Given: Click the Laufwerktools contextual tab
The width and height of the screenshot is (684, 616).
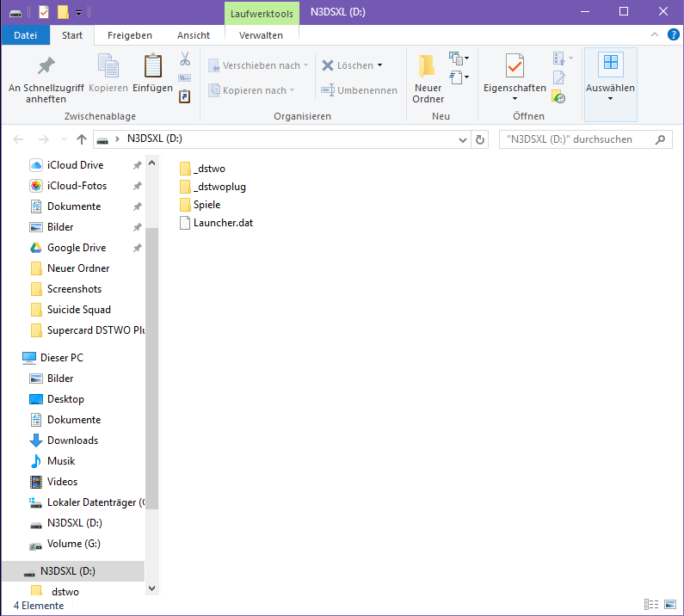Looking at the screenshot, I should click(x=262, y=14).
